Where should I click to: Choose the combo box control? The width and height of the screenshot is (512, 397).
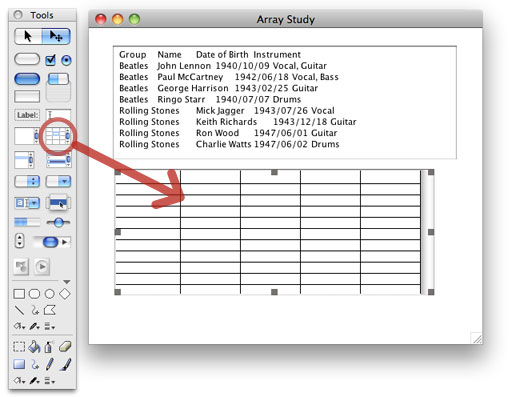[27, 203]
